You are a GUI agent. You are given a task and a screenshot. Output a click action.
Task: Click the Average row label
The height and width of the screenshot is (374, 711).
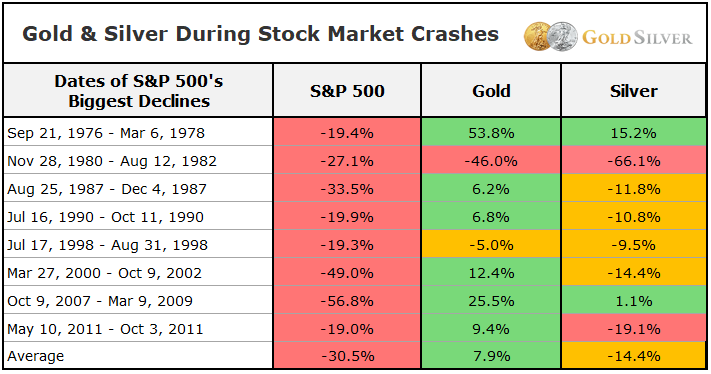tap(36, 356)
